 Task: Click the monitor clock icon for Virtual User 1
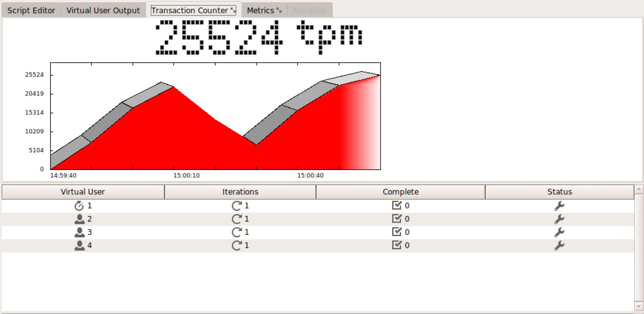tap(79, 206)
